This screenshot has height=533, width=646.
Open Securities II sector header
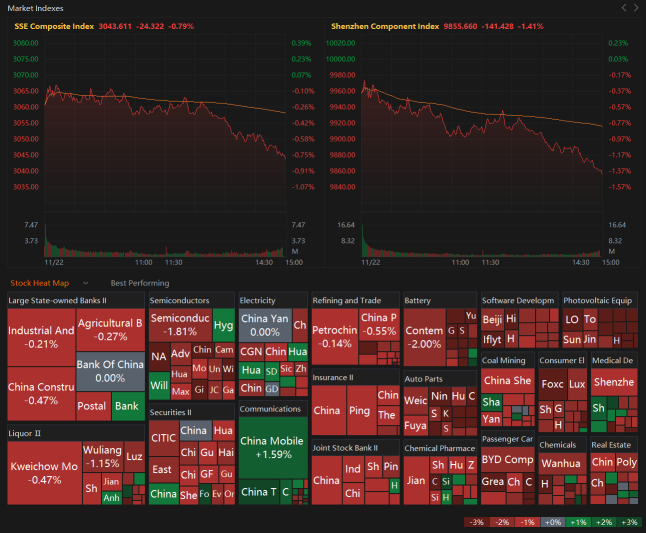point(192,412)
